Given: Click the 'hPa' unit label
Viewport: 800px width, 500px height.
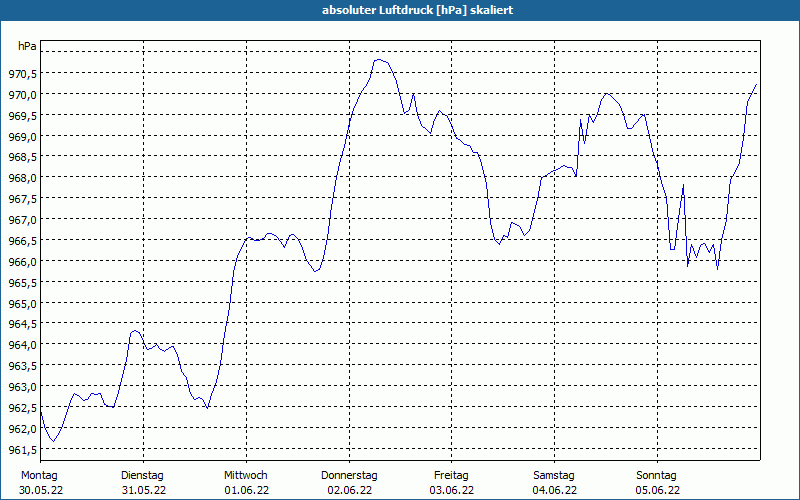Looking at the screenshot, I should 27,46.
